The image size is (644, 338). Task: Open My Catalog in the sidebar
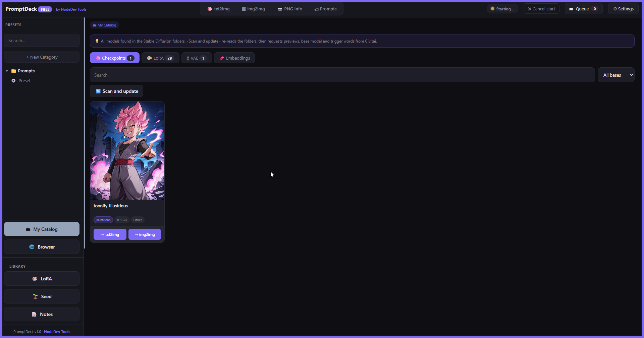(x=42, y=229)
